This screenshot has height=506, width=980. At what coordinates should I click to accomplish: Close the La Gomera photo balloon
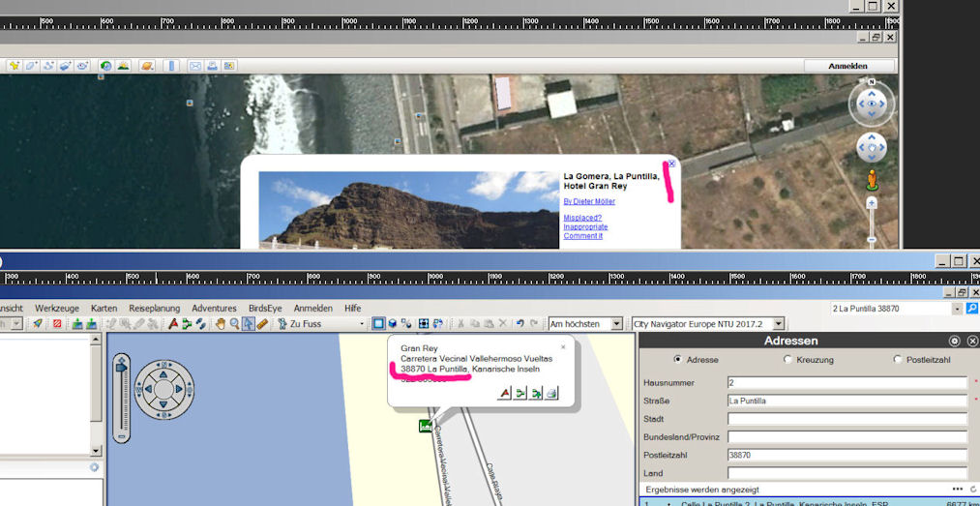(x=671, y=164)
